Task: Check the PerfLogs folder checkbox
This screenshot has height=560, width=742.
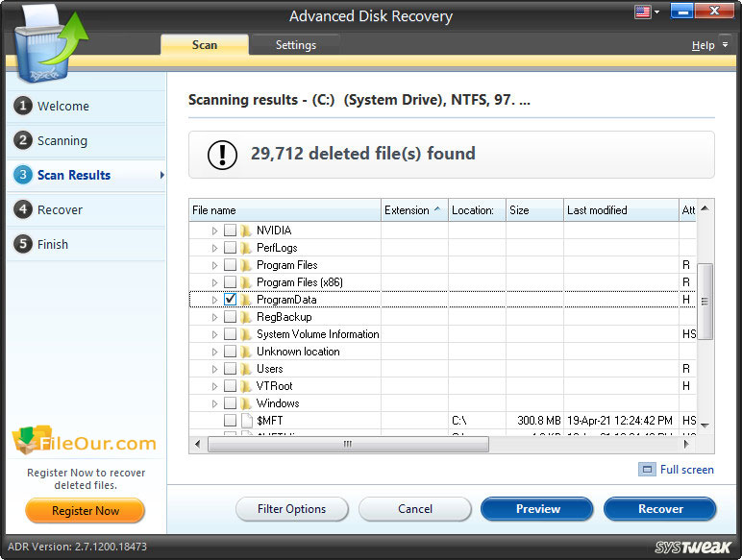Action: coord(230,248)
